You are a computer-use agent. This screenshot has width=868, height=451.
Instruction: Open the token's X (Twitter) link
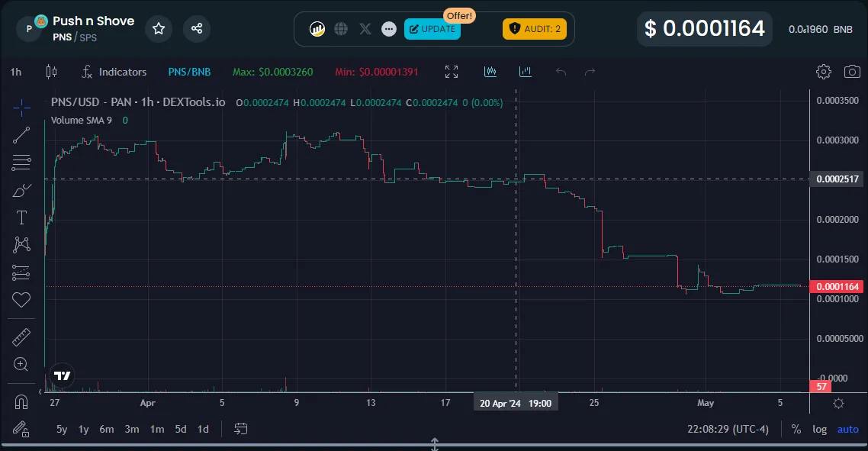365,29
